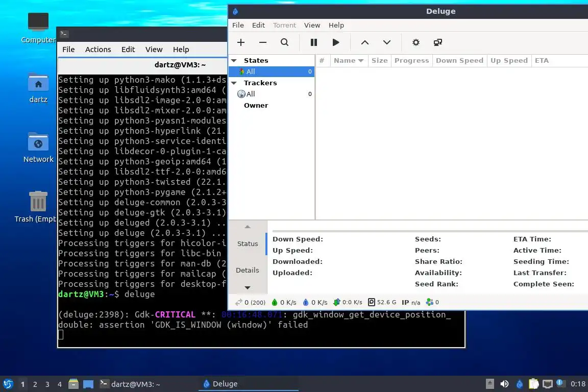Remove torrent using the minus icon
The width and height of the screenshot is (588, 392).
click(262, 42)
